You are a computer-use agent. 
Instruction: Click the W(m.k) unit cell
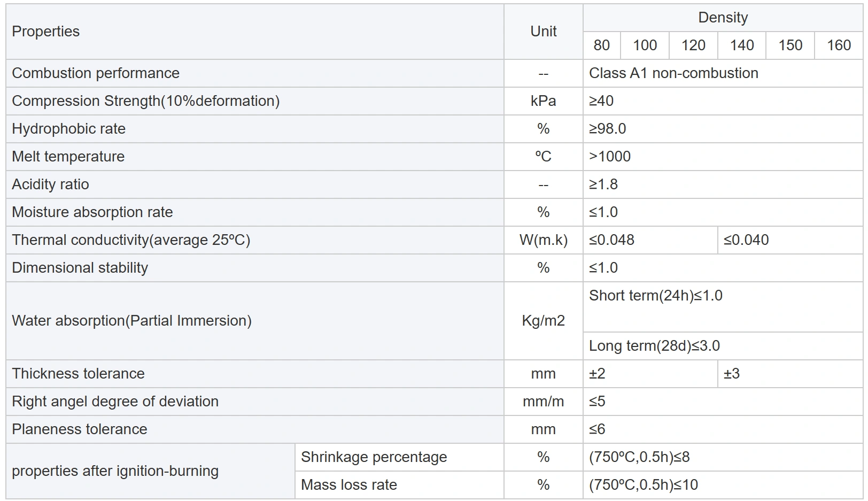[543, 240]
